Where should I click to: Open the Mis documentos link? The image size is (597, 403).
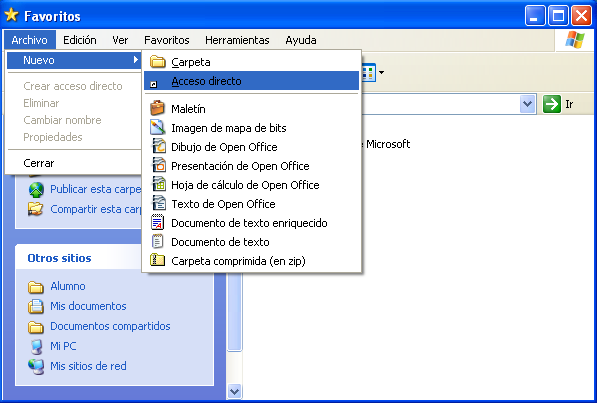[x=88, y=306]
